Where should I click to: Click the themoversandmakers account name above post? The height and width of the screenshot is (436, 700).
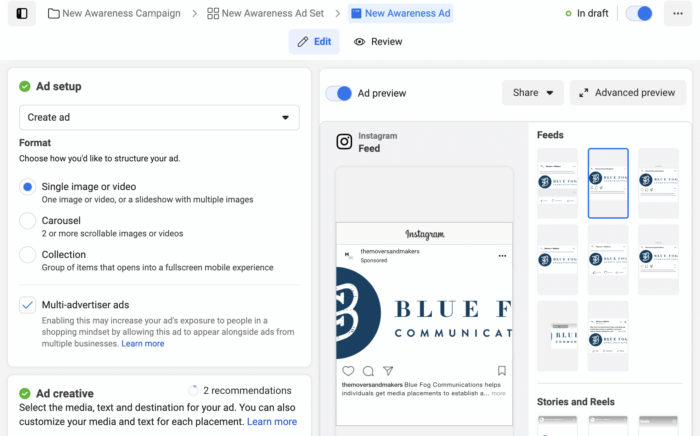390,251
